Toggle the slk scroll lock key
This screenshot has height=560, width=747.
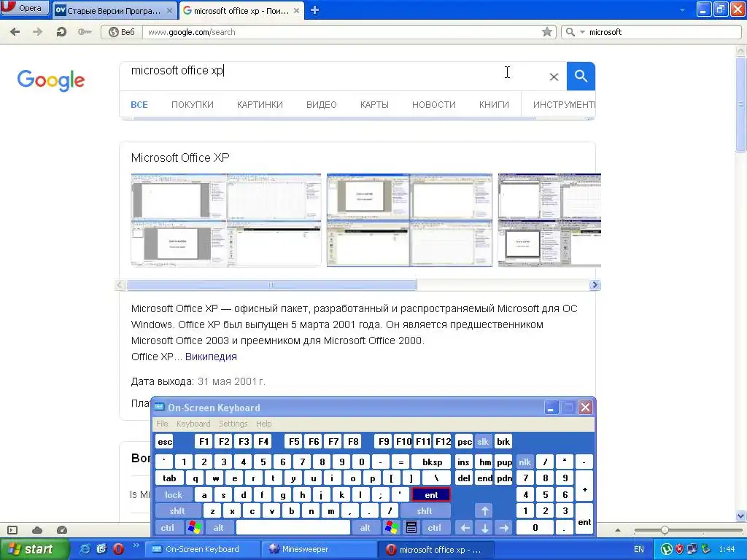click(x=483, y=442)
